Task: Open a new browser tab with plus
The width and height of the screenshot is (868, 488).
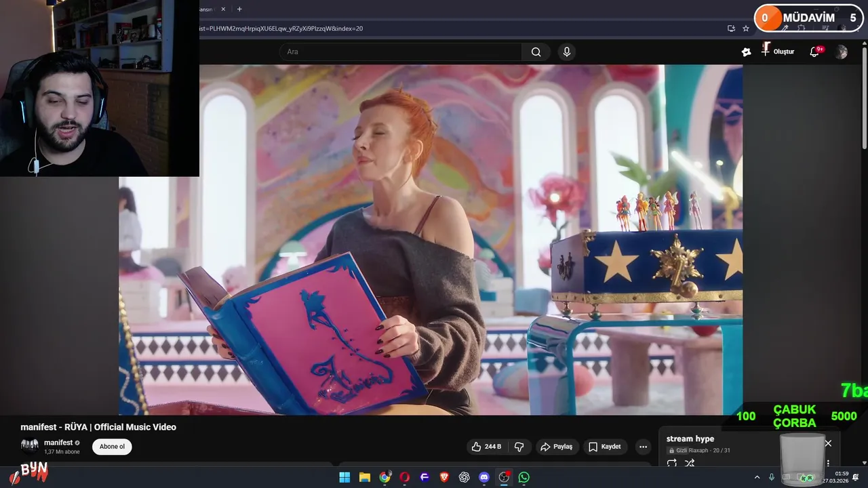Action: pos(239,9)
